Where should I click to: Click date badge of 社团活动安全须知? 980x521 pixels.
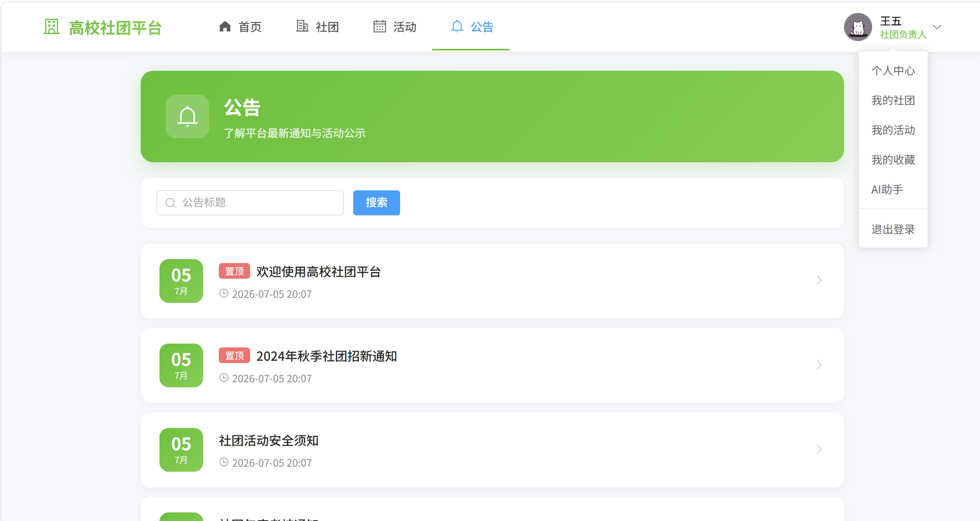[181, 450]
